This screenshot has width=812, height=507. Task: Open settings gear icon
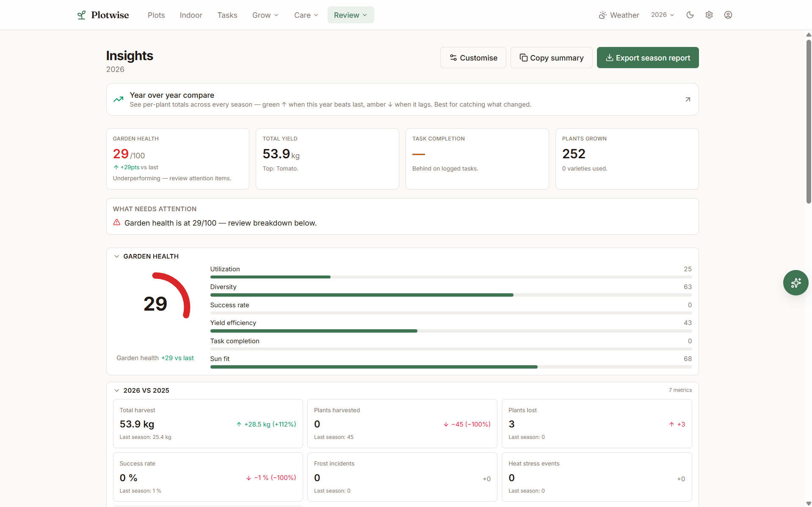coord(709,15)
